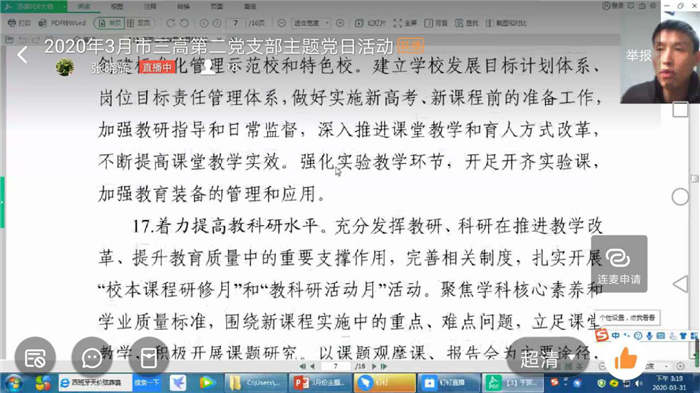Screen dimensions: 700x393
Task: Click the 直播中 live status badge
Action: coord(157,67)
